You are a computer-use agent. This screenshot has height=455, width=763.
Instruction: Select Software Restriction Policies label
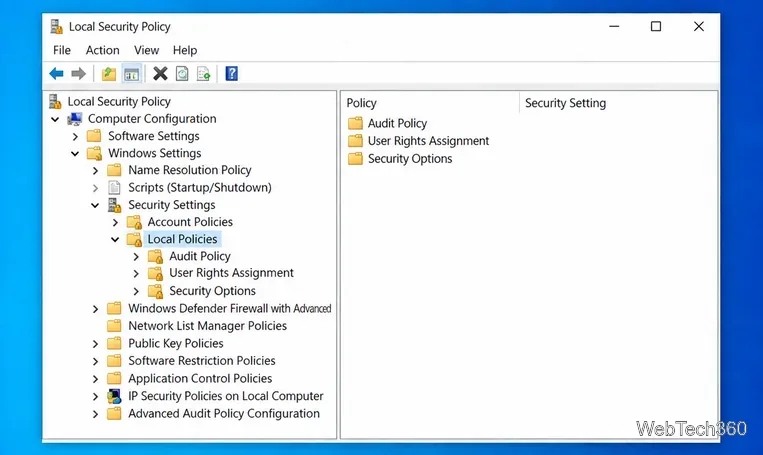[202, 361]
